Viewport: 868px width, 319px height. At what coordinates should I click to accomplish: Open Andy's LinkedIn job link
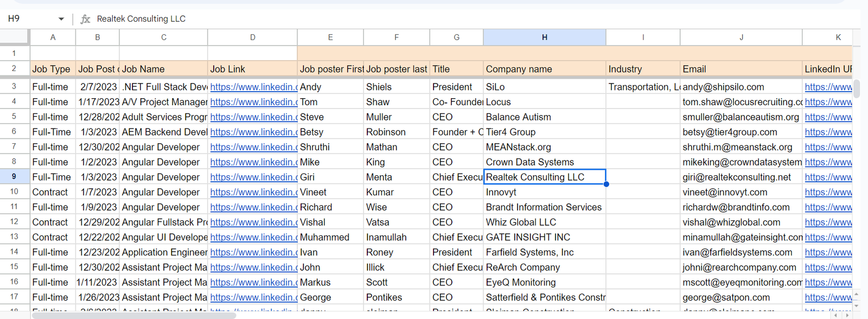[x=253, y=87]
